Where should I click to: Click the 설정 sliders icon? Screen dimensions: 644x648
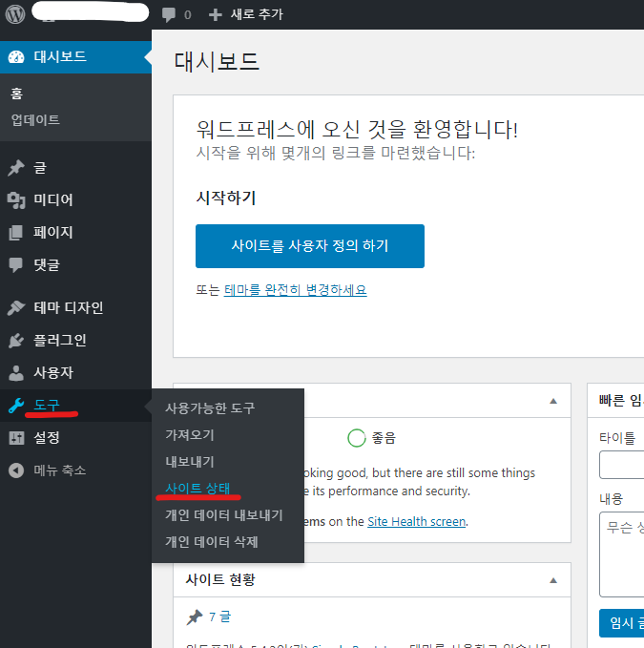pos(16,438)
